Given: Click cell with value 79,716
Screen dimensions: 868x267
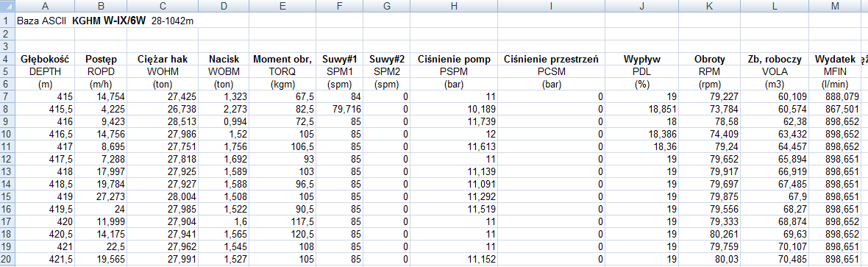Looking at the screenshot, I should point(339,109).
